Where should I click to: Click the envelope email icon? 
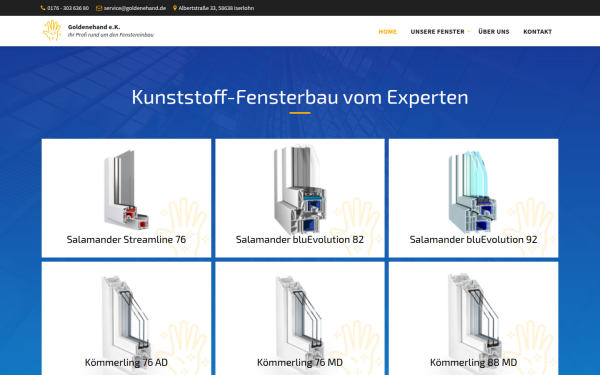[x=99, y=8]
